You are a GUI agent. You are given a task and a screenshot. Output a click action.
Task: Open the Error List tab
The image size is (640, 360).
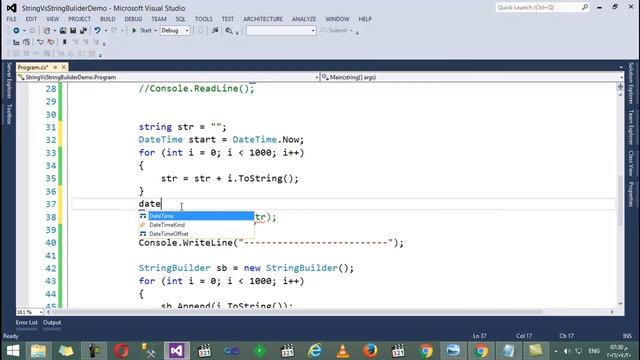point(27,322)
